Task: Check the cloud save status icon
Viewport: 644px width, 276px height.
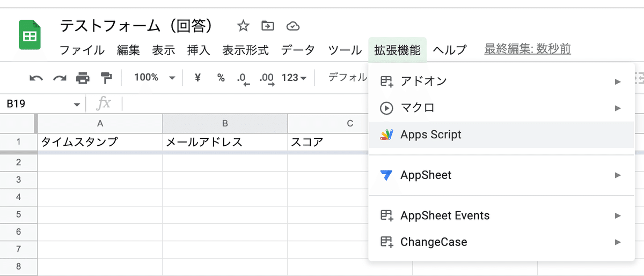Action: tap(292, 26)
